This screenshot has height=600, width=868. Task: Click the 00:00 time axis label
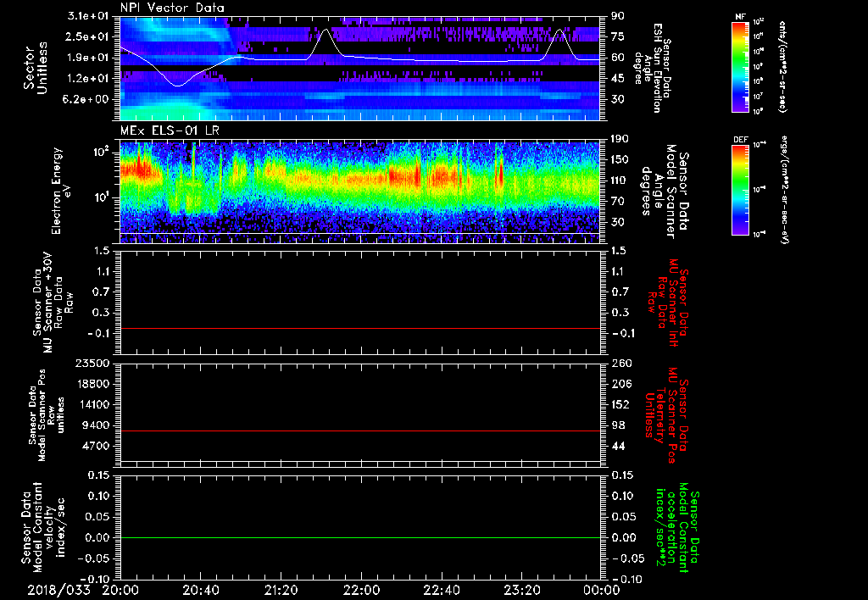point(602,590)
